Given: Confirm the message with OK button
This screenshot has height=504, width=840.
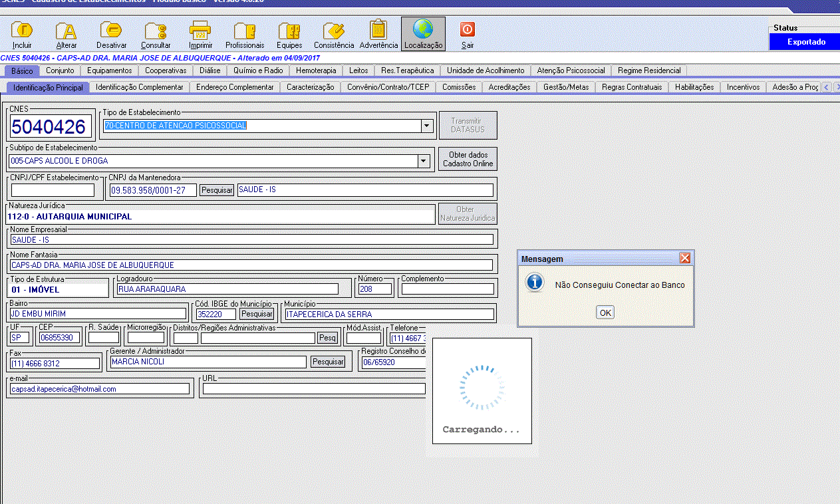Looking at the screenshot, I should pos(605,313).
